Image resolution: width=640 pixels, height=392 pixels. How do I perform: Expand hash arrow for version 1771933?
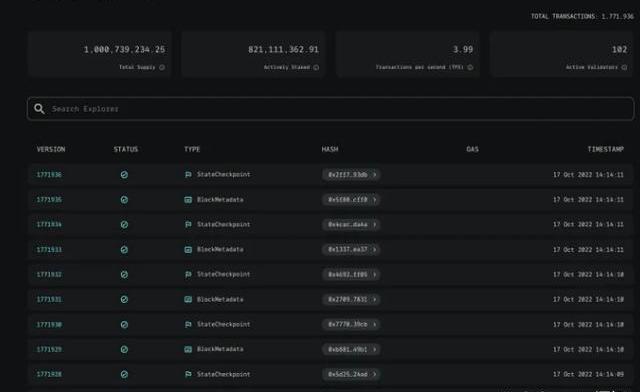pos(374,249)
